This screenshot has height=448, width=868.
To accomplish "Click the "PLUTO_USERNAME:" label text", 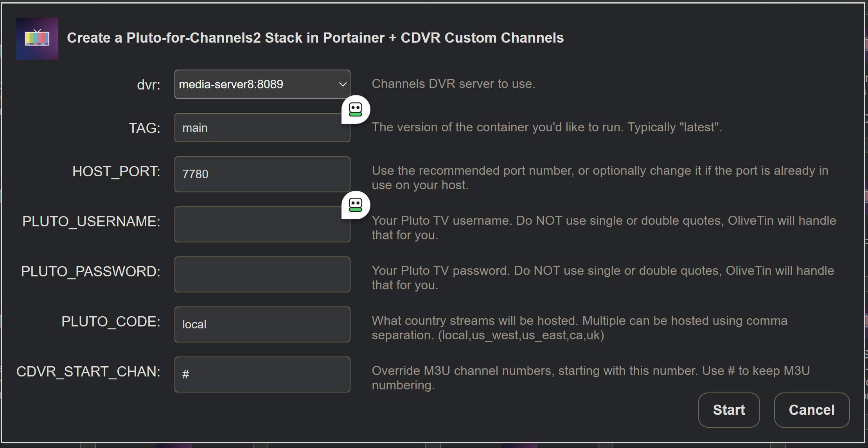I will point(91,222).
